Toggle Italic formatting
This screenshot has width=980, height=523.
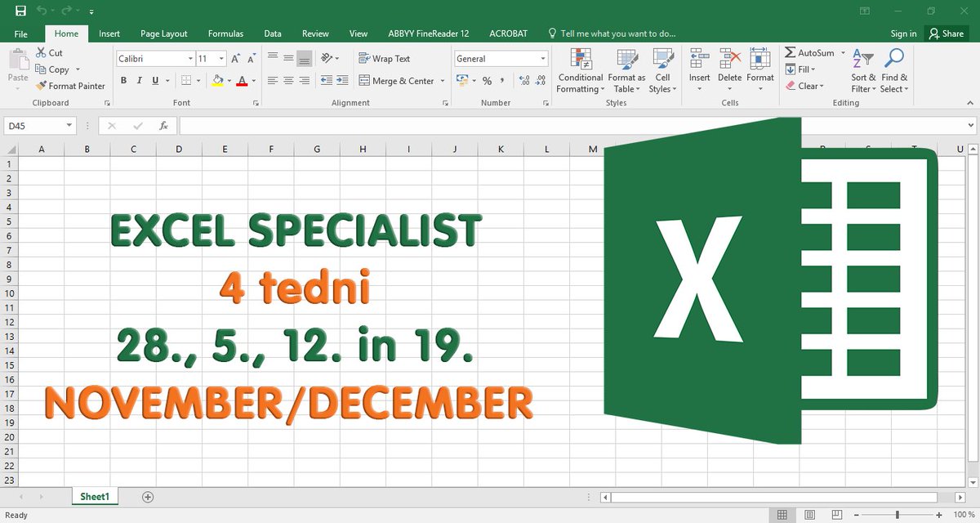pyautogui.click(x=140, y=81)
